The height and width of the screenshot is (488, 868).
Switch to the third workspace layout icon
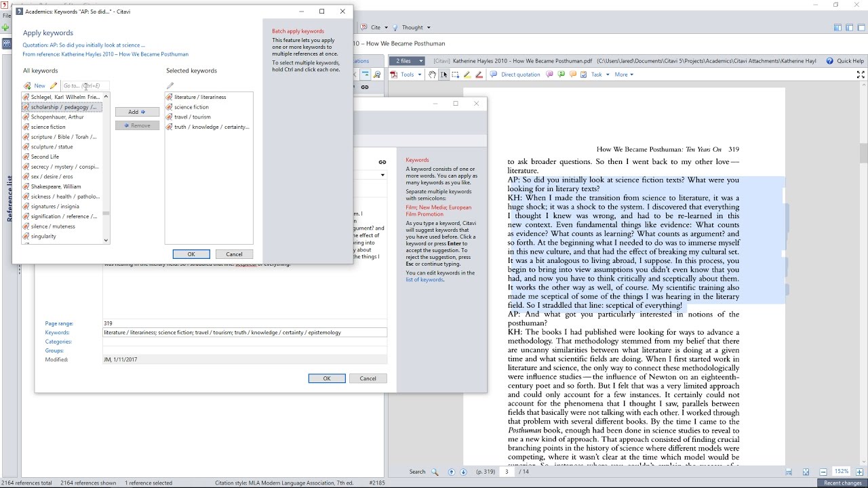click(x=861, y=27)
